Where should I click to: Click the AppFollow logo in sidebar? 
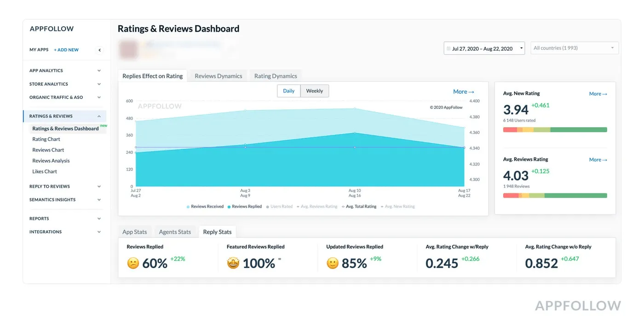[52, 28]
